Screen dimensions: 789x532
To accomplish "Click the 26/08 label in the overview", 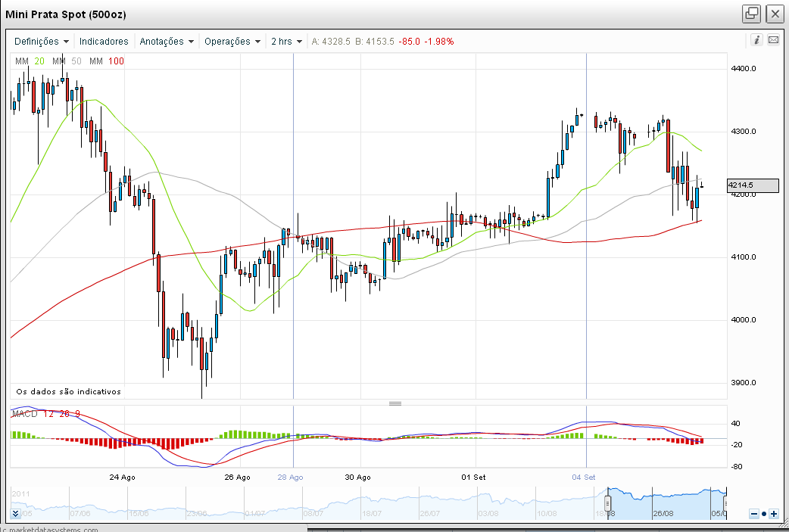I will pyautogui.click(x=663, y=513).
